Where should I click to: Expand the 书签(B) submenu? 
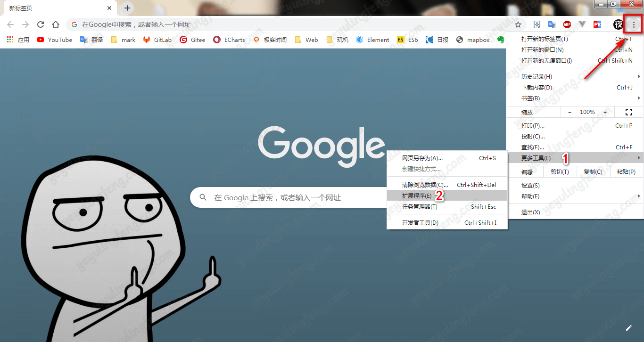pyautogui.click(x=575, y=98)
